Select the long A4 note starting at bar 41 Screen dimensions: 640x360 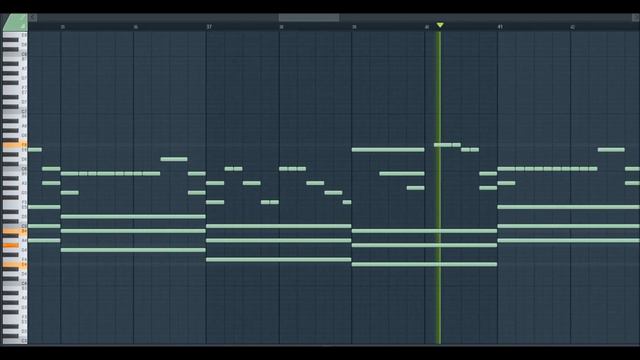tap(569, 240)
